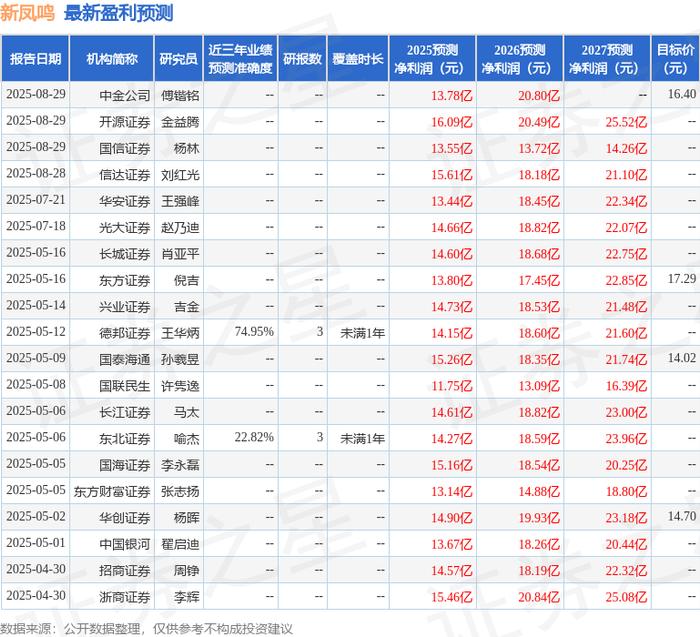Click the date 2025-08-28 cell
The width and height of the screenshot is (700, 637).
(x=36, y=173)
